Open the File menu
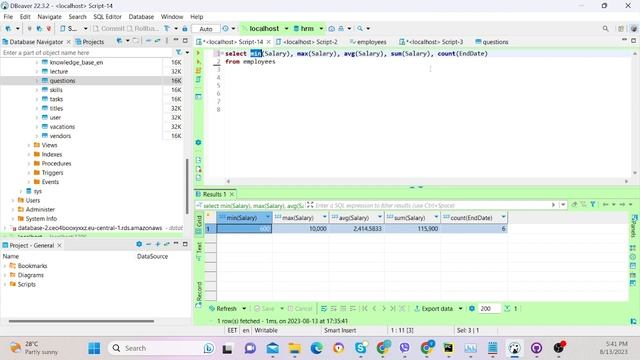The height and width of the screenshot is (360, 640). pos(8,17)
